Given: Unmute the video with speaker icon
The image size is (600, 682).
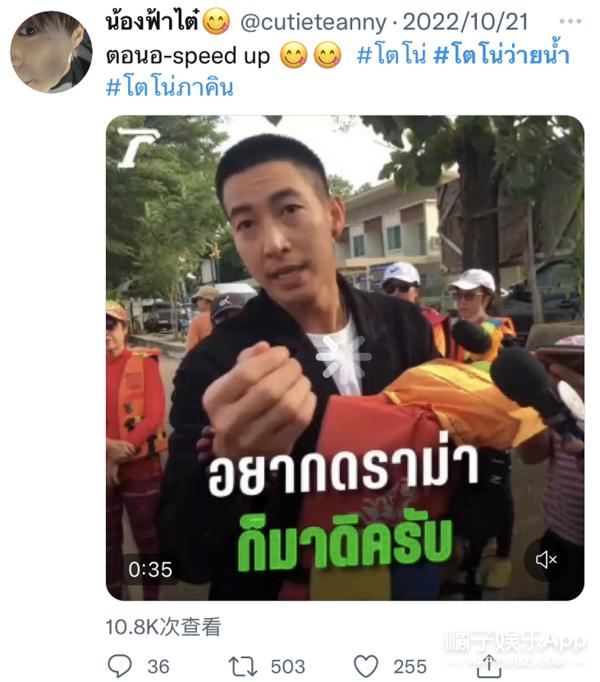Looking at the screenshot, I should tap(546, 559).
